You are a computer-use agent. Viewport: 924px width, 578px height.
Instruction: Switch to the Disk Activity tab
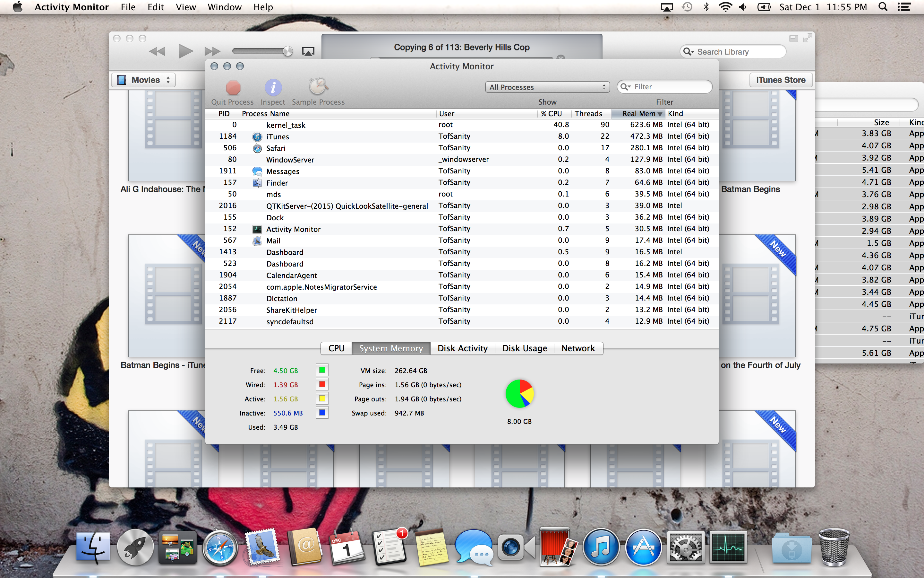(462, 348)
